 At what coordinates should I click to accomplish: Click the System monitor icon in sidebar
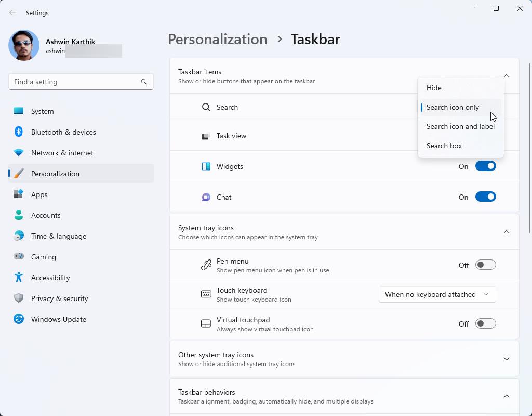(19, 111)
